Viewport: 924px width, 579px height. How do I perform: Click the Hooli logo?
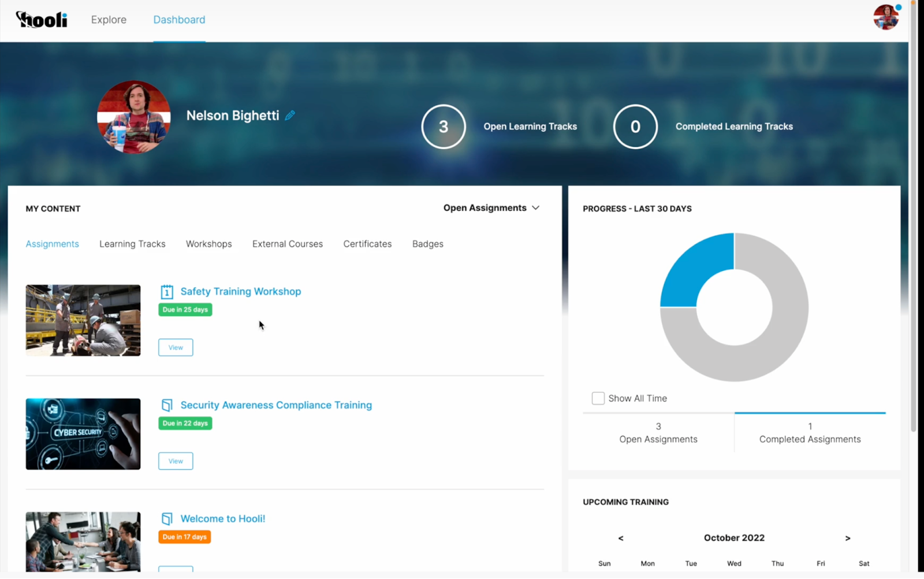(x=42, y=20)
